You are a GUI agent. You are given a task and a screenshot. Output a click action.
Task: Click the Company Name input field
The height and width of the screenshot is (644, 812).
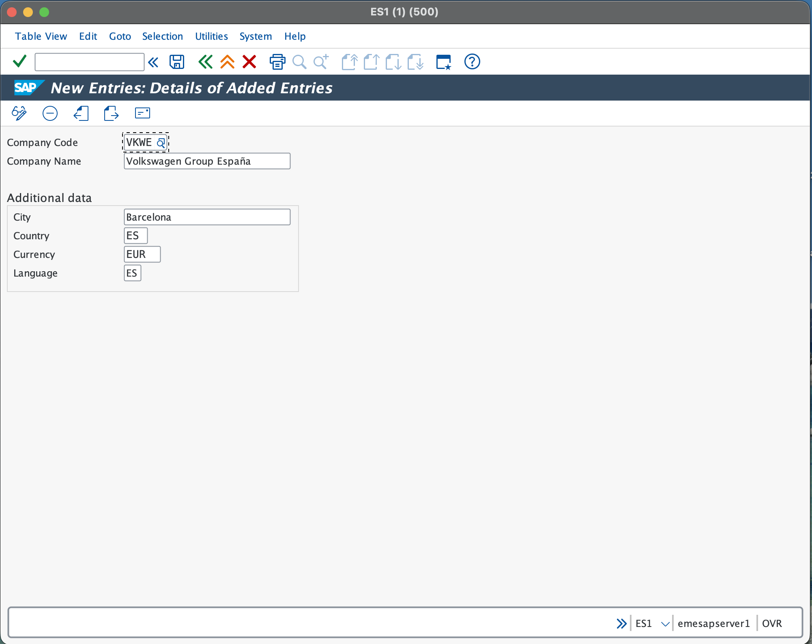[207, 161]
